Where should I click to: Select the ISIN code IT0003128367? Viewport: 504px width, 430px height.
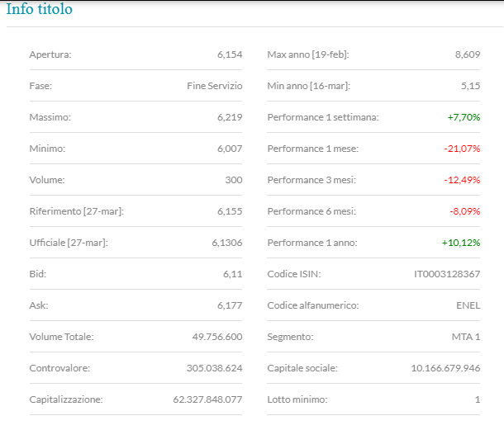point(446,274)
